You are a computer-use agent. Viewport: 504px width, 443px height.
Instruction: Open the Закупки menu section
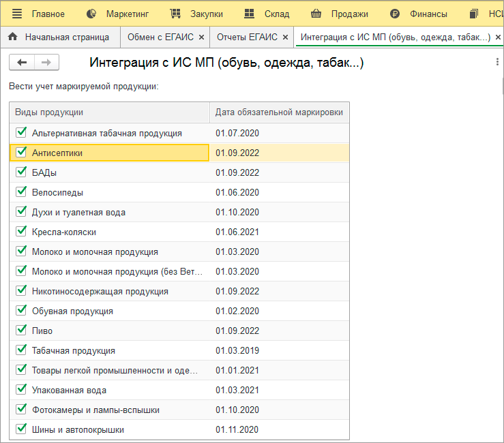[207, 14]
